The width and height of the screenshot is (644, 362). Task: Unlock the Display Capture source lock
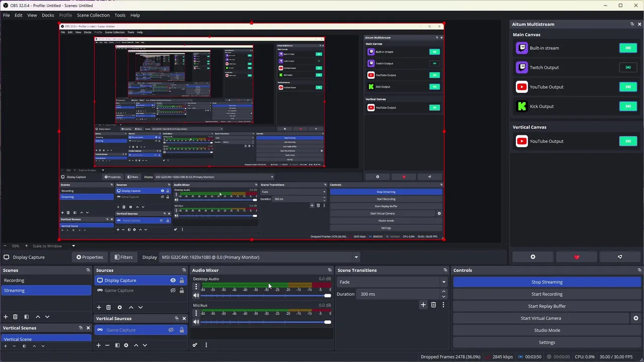[x=182, y=281]
